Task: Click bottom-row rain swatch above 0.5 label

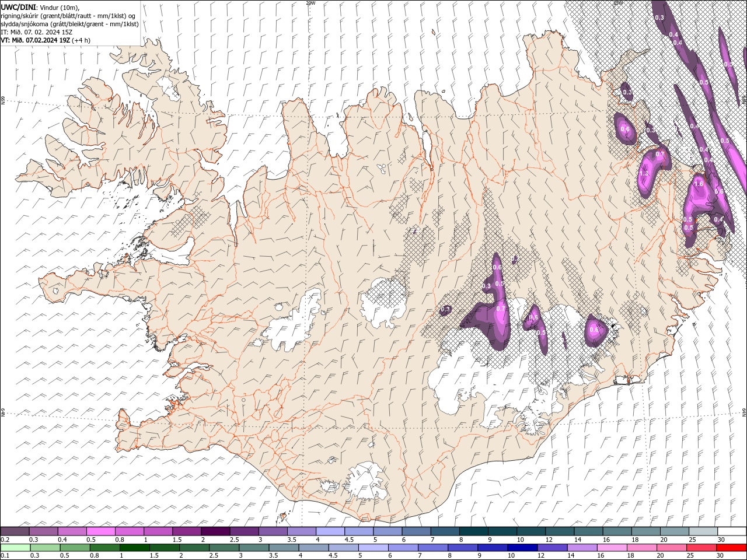Action: (x=75, y=548)
